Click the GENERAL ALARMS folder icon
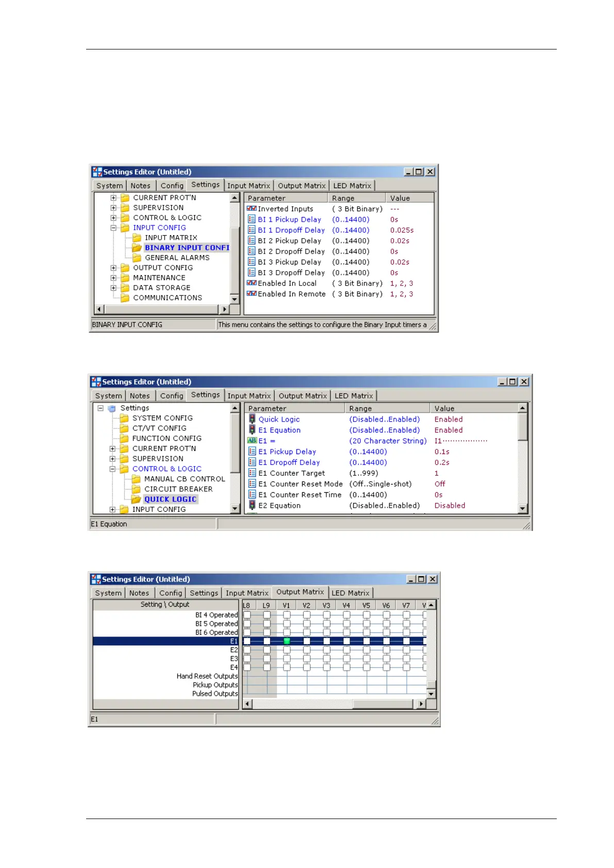The width and height of the screenshot is (614, 868). [137, 258]
